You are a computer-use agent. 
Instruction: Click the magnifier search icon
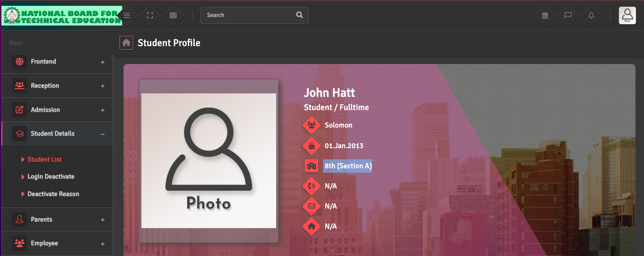pyautogui.click(x=299, y=15)
